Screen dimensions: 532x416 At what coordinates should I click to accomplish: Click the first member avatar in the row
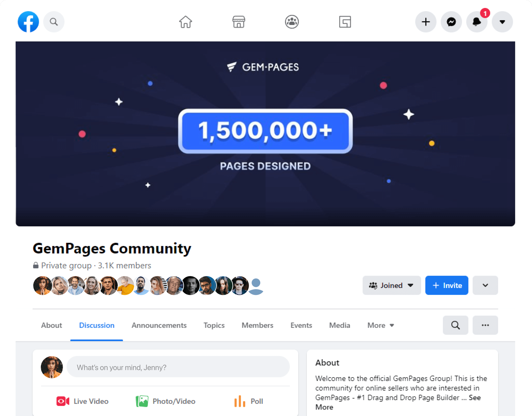pos(42,285)
